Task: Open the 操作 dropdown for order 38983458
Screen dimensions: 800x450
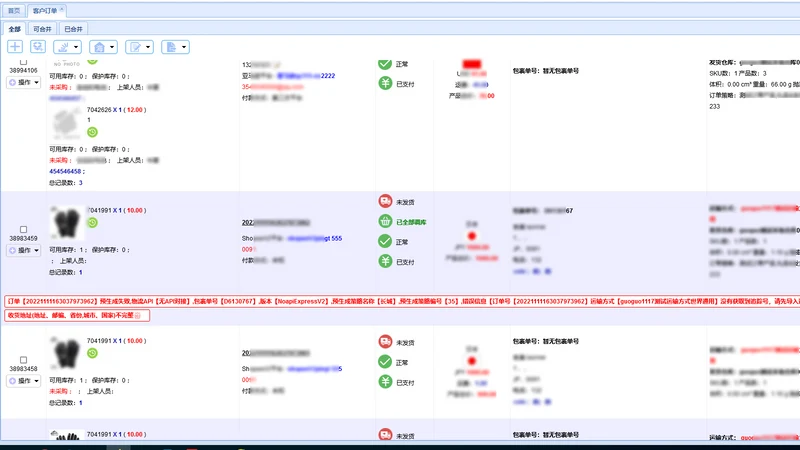Action: [x=23, y=381]
